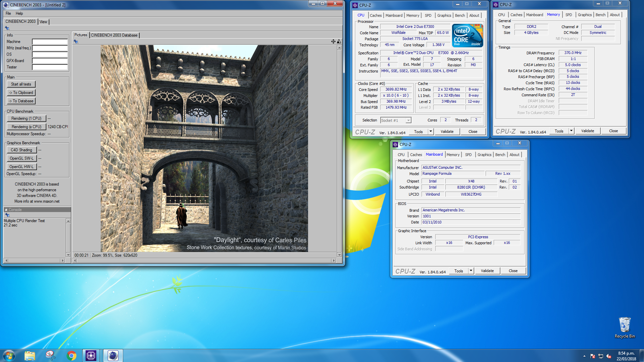644x362 pixels.
Task: Open the File menu in CINEBENCH
Action: [x=8, y=13]
